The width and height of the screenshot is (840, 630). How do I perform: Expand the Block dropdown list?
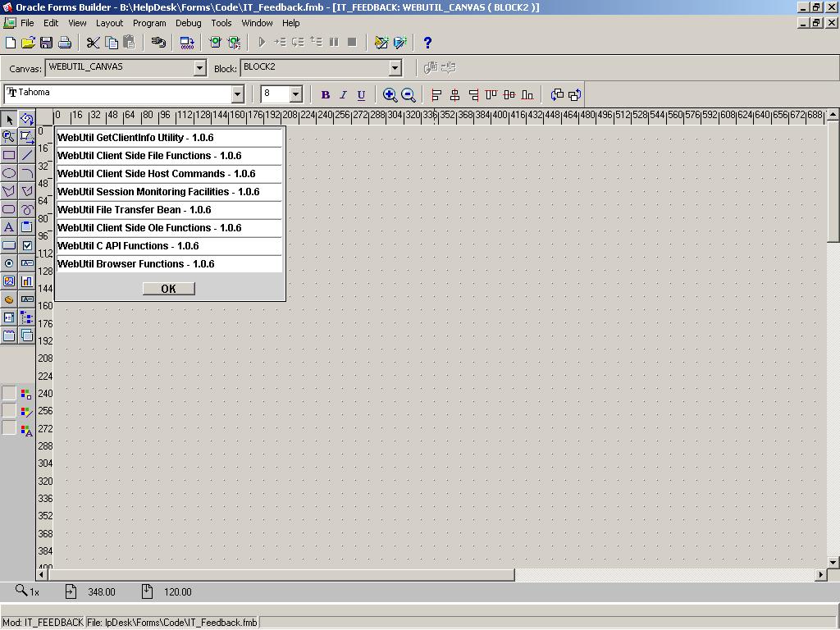pyautogui.click(x=395, y=68)
